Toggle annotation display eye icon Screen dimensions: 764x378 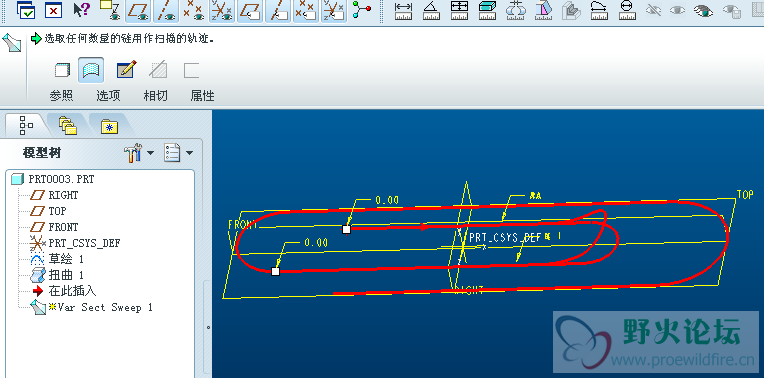coord(111,10)
